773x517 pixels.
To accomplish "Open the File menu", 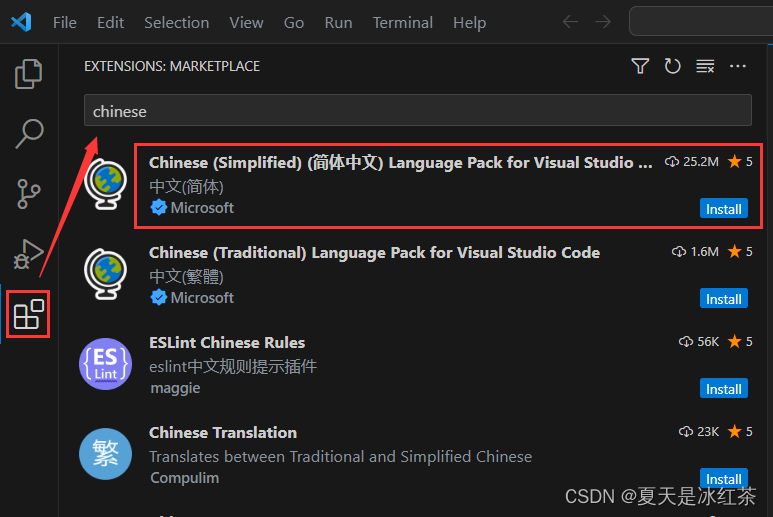I will [x=65, y=23].
